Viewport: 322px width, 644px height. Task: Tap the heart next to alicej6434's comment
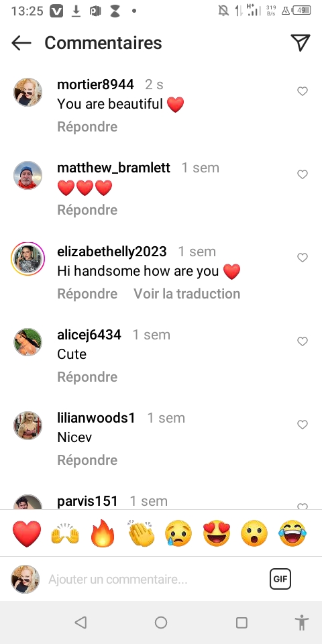click(303, 341)
